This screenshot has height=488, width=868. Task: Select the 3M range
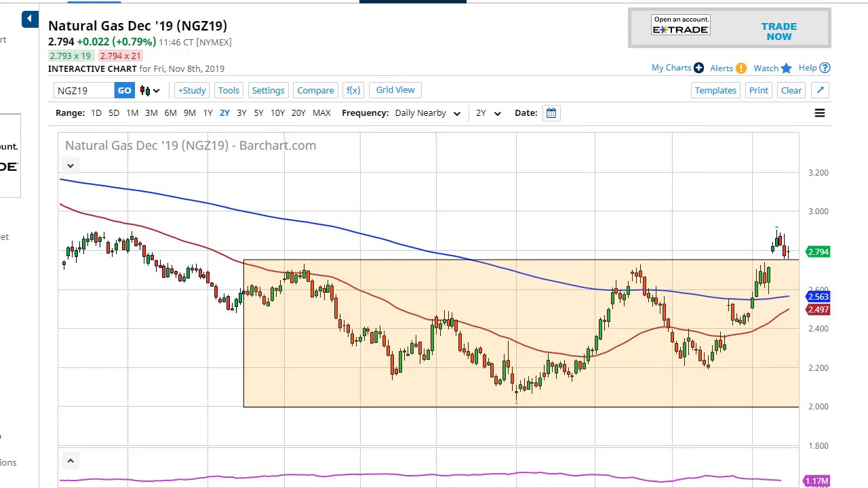coord(151,113)
